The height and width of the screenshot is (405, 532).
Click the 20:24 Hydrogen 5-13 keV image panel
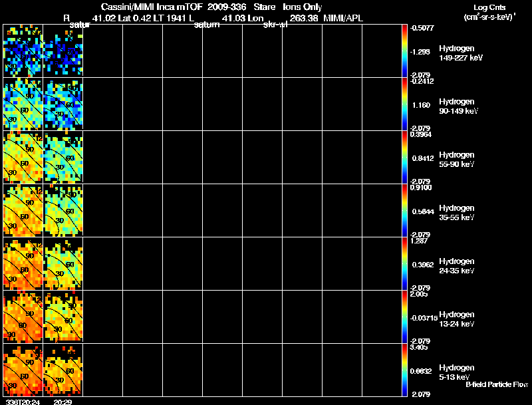click(23, 370)
